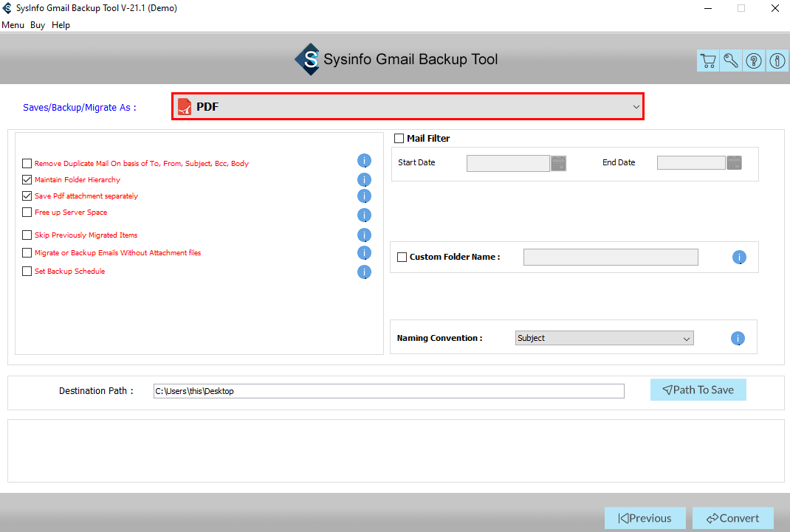Click the Sysinfo logo in header

tap(307, 59)
